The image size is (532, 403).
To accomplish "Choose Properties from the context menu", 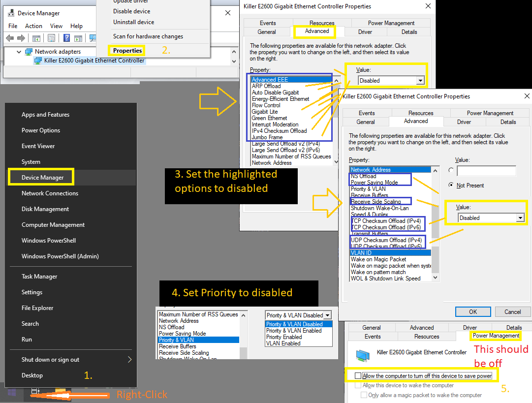I will [127, 51].
